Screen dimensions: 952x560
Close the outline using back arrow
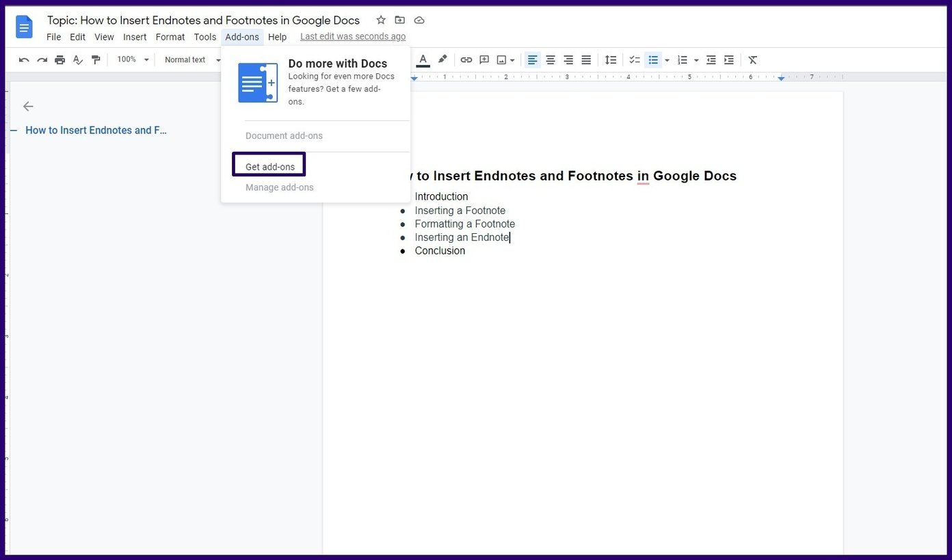click(x=28, y=106)
